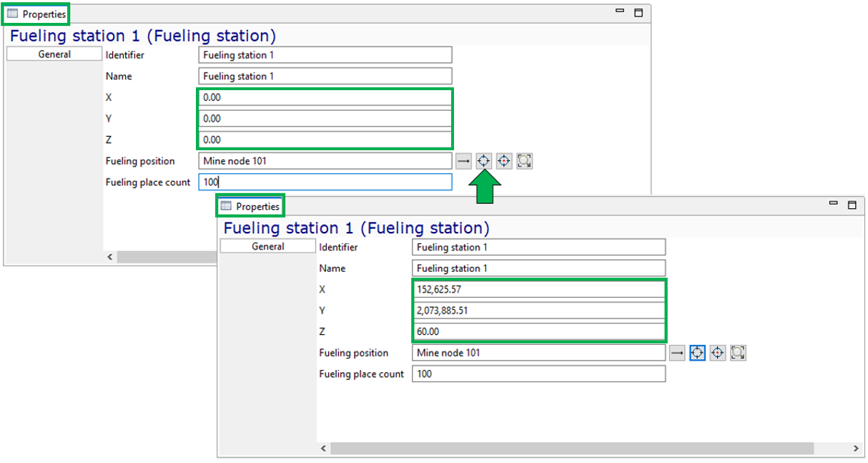
Task: Click Fueling place count label in back window
Action: 148,182
